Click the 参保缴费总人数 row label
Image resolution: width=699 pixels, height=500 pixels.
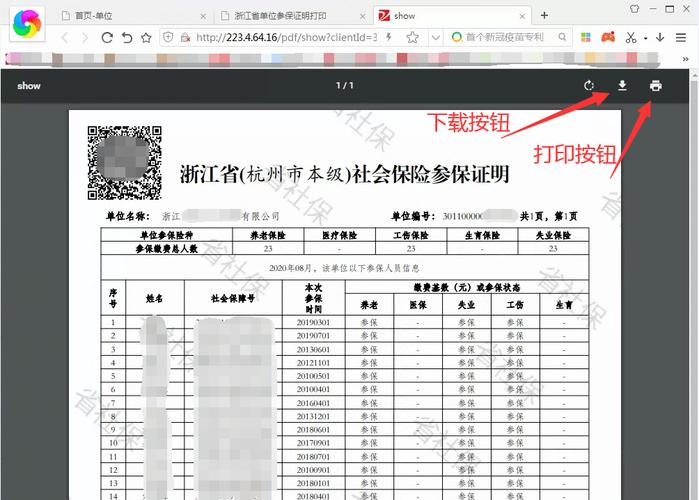pos(167,249)
